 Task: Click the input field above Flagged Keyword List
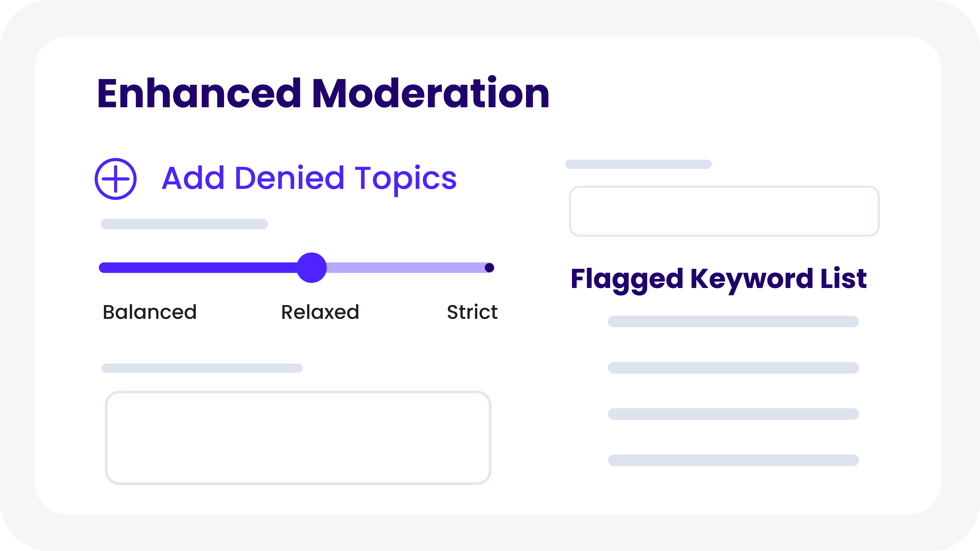click(x=724, y=211)
